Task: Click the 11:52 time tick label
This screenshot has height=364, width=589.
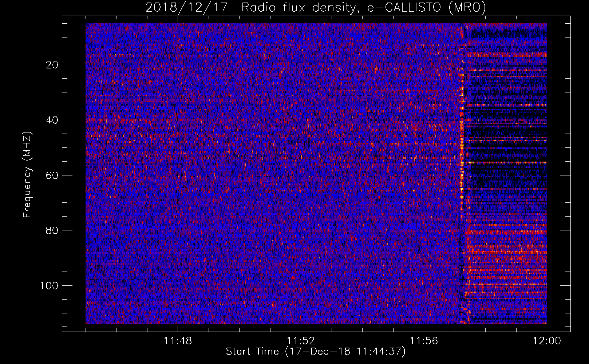Action: [301, 341]
